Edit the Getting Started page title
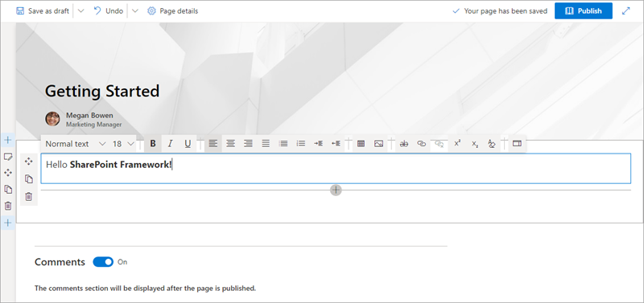 tap(102, 91)
